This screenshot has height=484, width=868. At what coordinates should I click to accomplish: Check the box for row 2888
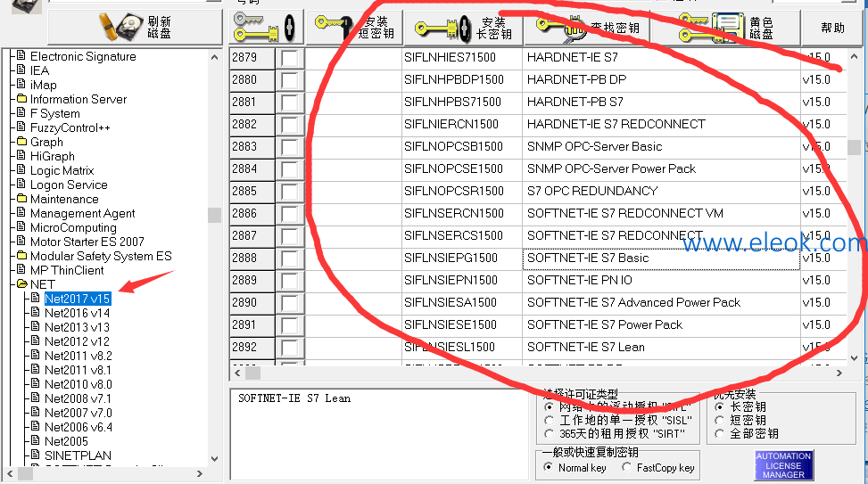[x=290, y=258]
